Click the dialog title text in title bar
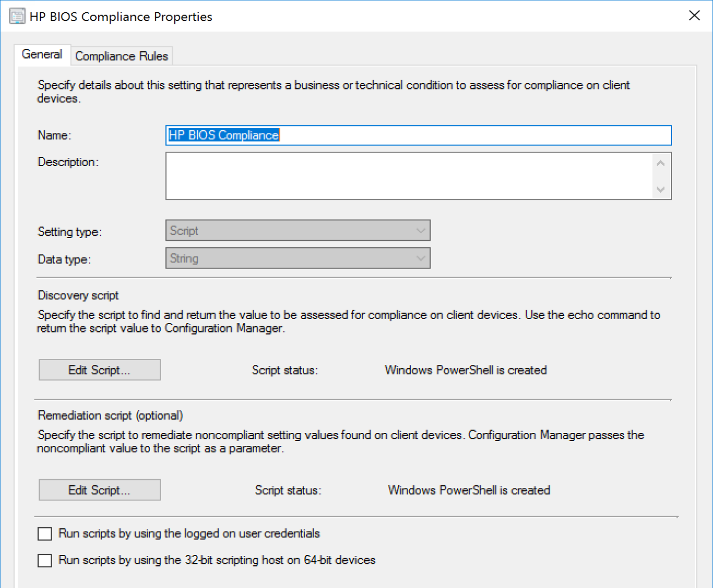The height and width of the screenshot is (588, 713). coord(121,17)
